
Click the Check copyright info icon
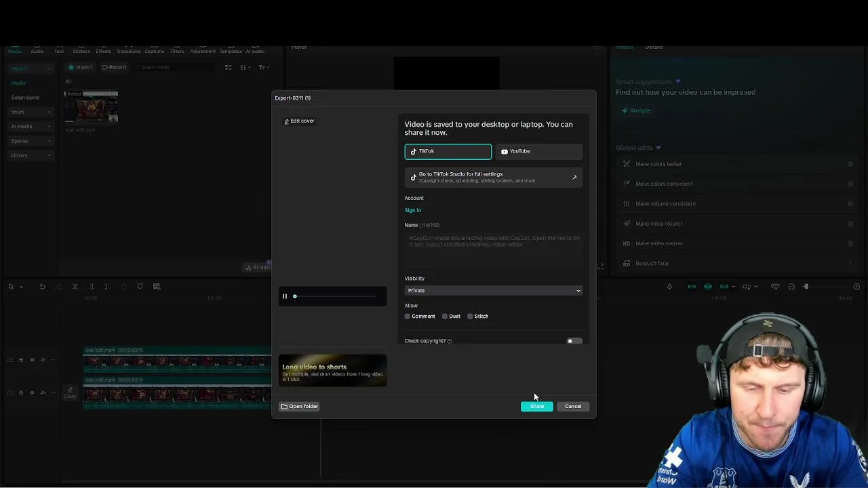[449, 341]
